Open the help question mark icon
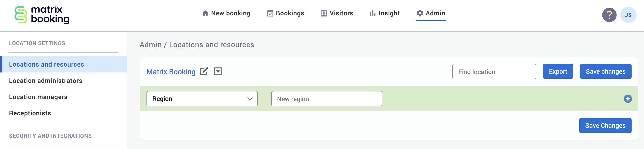Viewport: 644px width, 149px height. (609, 15)
